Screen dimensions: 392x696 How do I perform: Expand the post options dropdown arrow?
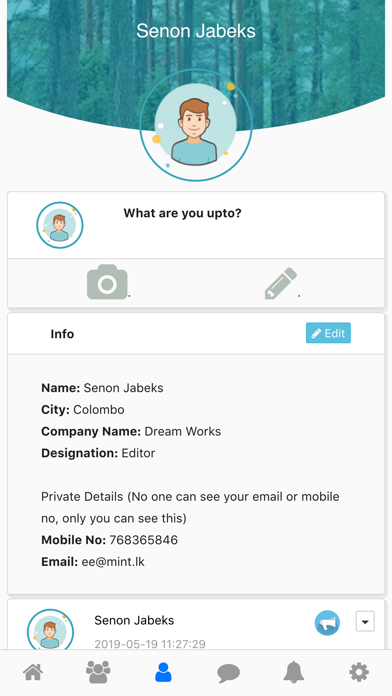click(x=365, y=621)
